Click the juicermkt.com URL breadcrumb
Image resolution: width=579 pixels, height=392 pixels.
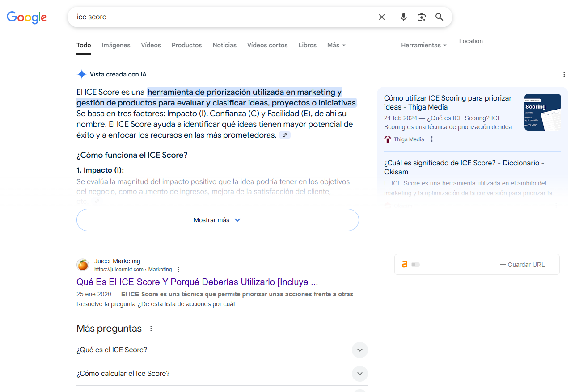point(133,270)
